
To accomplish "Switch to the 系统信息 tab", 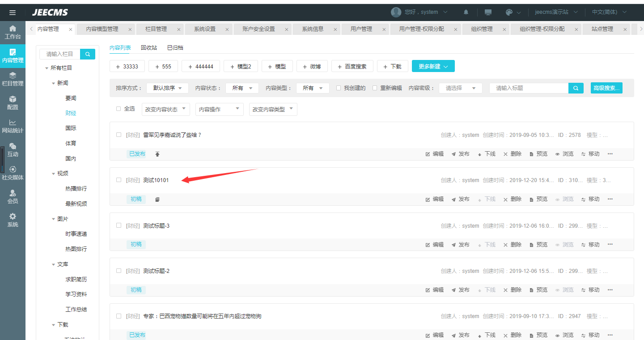I will click(x=313, y=29).
